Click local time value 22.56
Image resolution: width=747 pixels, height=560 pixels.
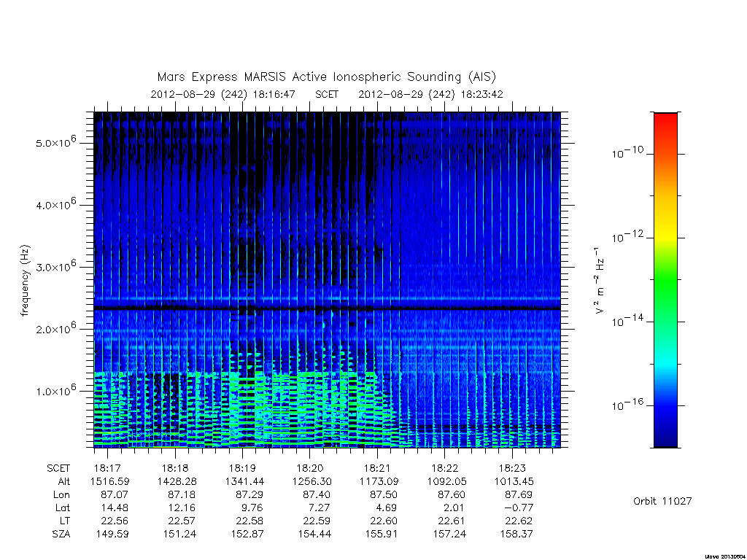(115, 521)
